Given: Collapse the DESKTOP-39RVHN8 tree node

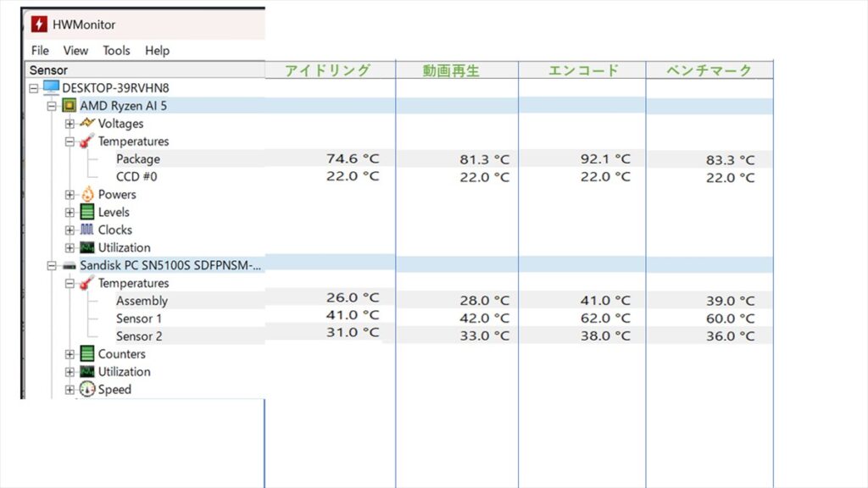Looking at the screenshot, I should point(34,88).
